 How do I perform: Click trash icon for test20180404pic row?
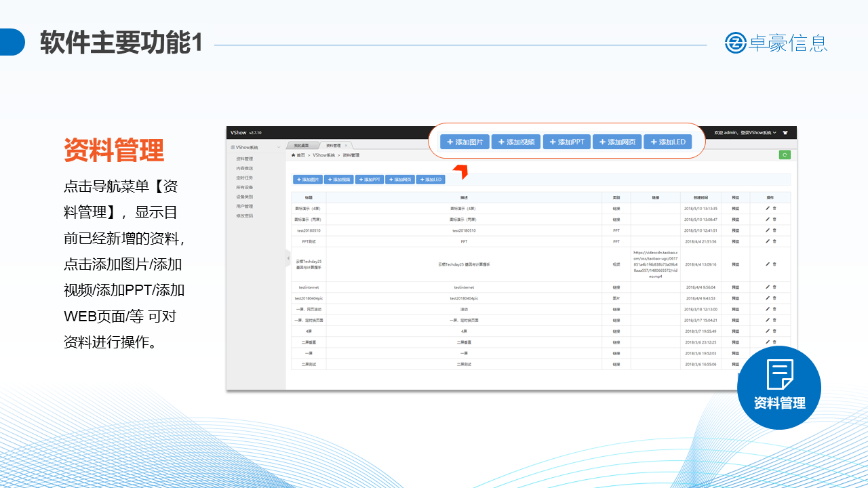tap(774, 298)
